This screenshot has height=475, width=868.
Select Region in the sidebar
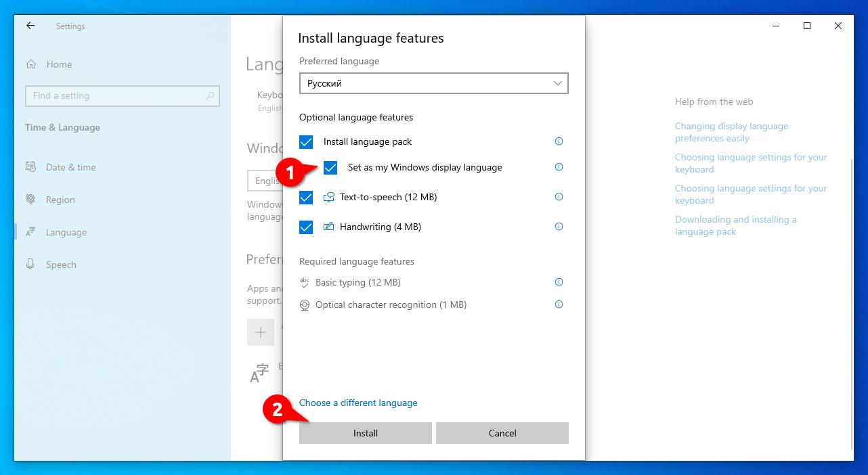pos(60,200)
